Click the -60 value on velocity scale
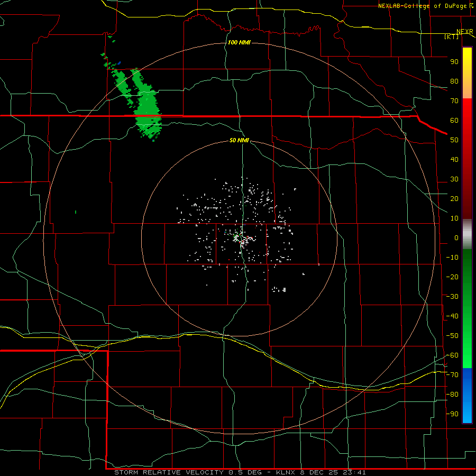Screen dimensions: 476x476 pyautogui.click(x=452, y=355)
